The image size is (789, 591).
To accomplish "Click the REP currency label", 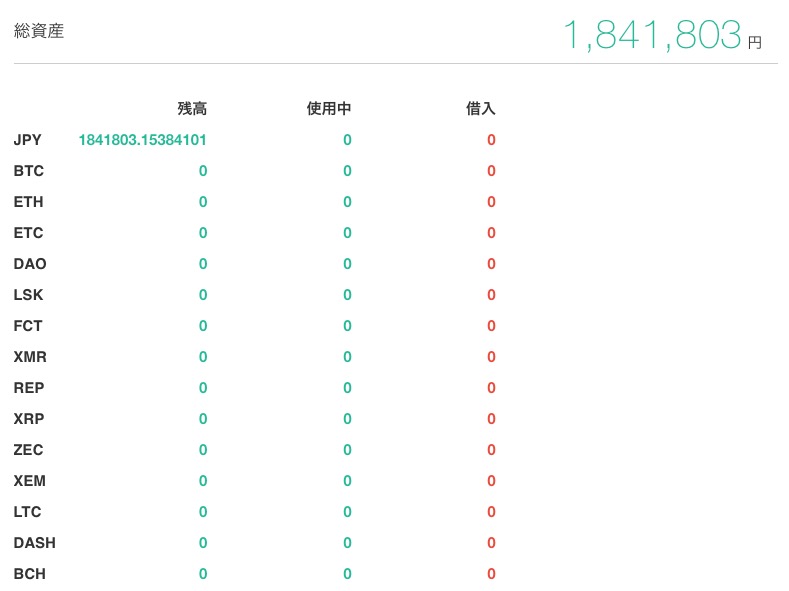I will 29,388.
